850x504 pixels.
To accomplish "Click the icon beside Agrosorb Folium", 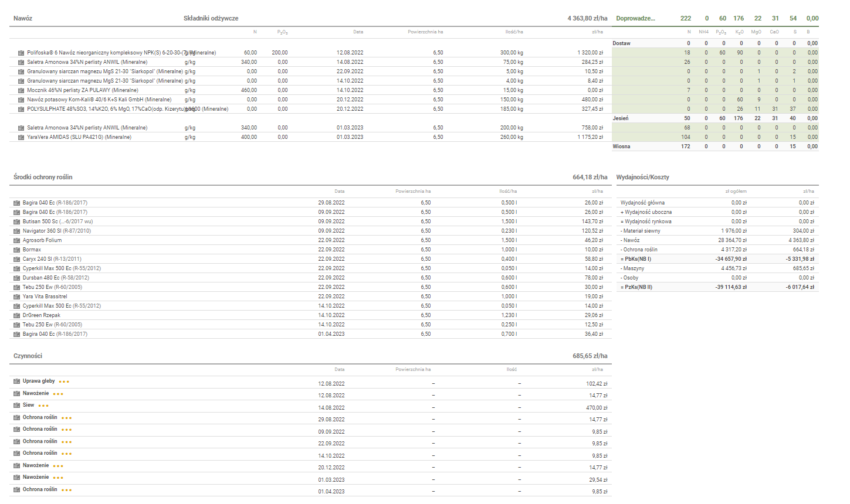I will point(16,240).
